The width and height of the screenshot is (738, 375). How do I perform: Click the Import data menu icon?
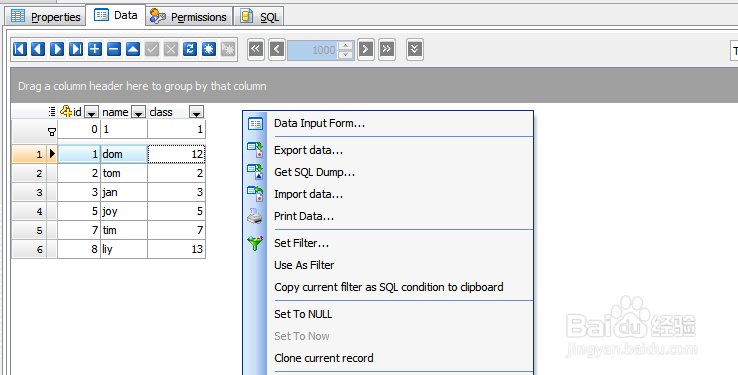pos(255,194)
